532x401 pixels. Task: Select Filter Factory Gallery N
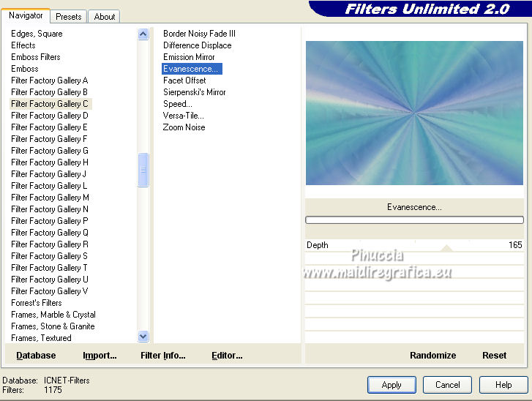coord(50,209)
